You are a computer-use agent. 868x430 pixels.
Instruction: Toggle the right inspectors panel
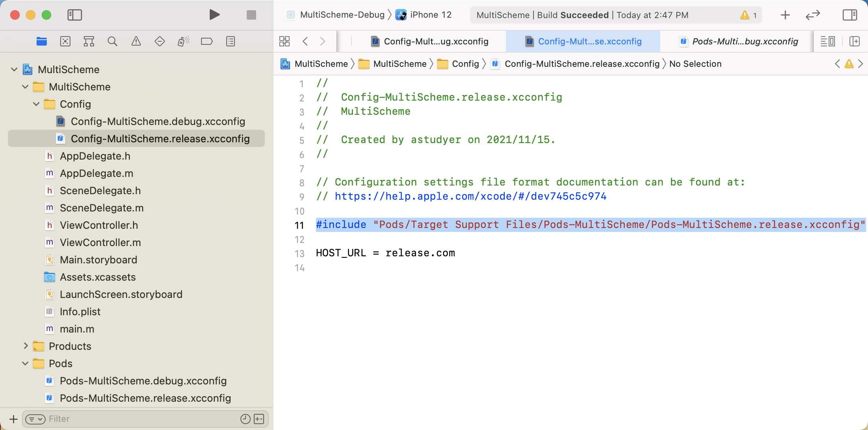coord(850,15)
